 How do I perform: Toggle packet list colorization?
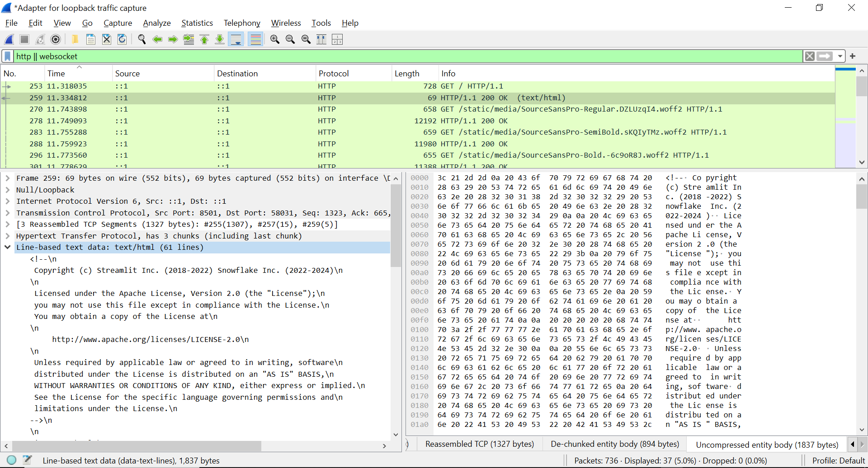pyautogui.click(x=256, y=39)
